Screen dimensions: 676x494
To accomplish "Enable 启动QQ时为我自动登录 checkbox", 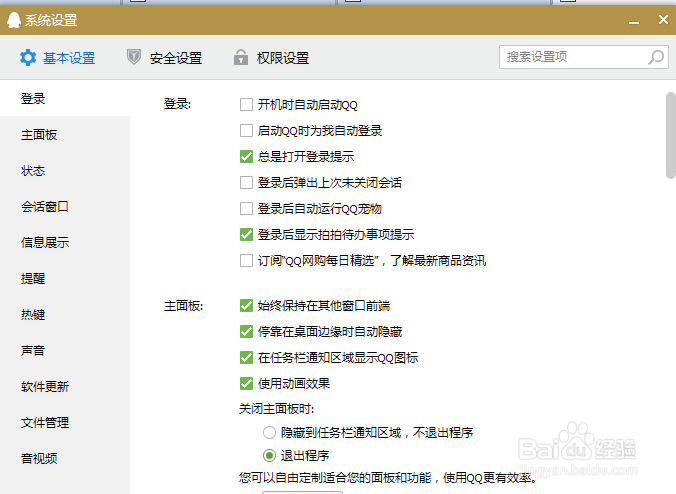I will (x=246, y=130).
